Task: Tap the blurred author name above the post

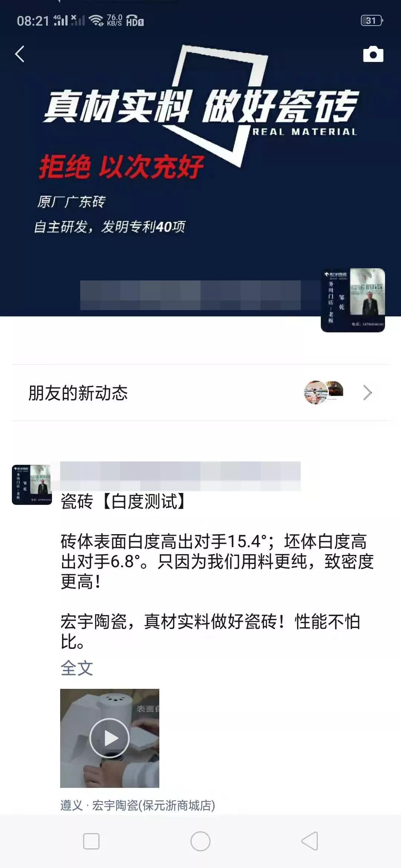Action: pyautogui.click(x=180, y=476)
